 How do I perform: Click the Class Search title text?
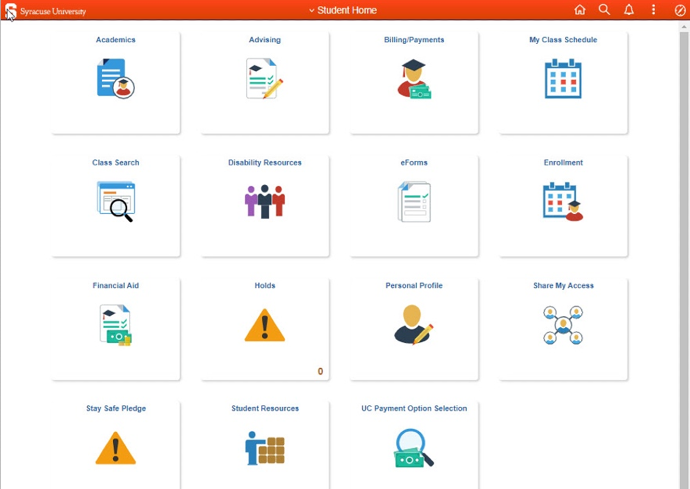coord(116,162)
